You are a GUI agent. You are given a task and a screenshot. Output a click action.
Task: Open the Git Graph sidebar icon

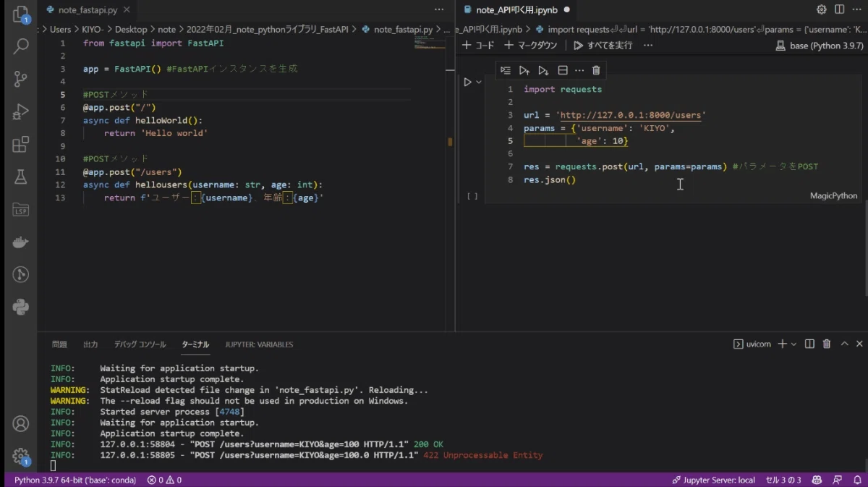pyautogui.click(x=20, y=275)
